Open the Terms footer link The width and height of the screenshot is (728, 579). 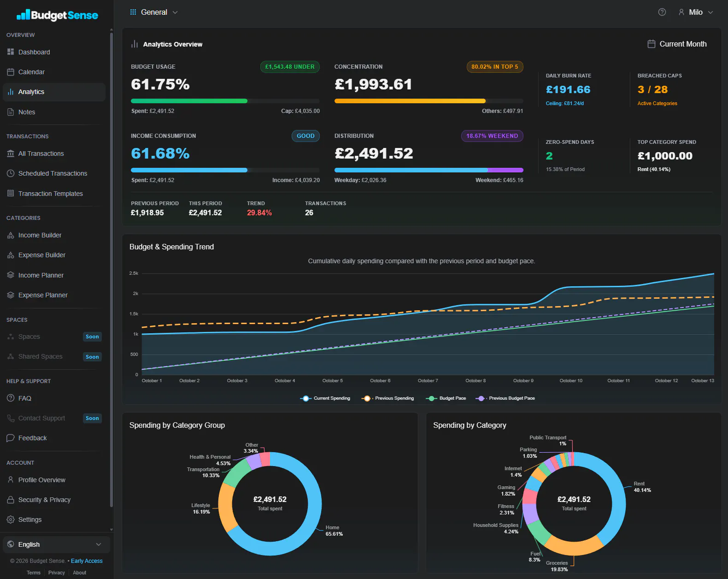point(34,573)
